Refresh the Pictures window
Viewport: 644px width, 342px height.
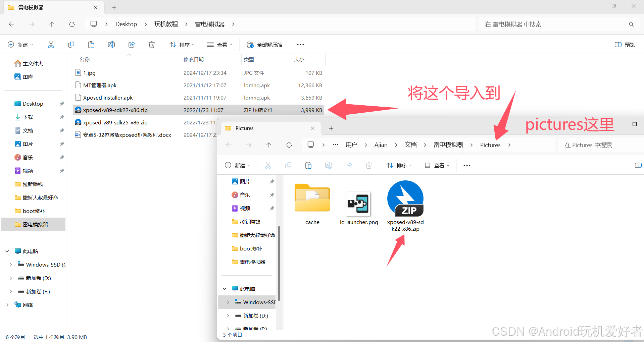pyautogui.click(x=289, y=145)
